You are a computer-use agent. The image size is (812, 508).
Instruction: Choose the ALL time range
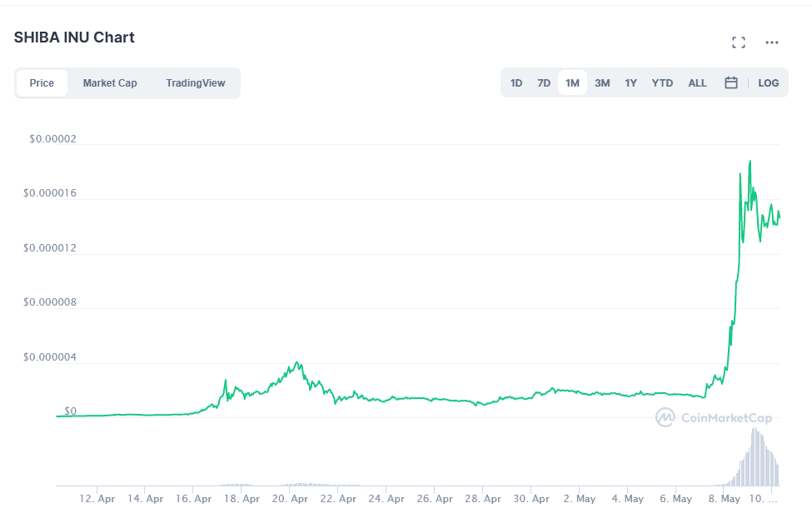click(x=697, y=82)
